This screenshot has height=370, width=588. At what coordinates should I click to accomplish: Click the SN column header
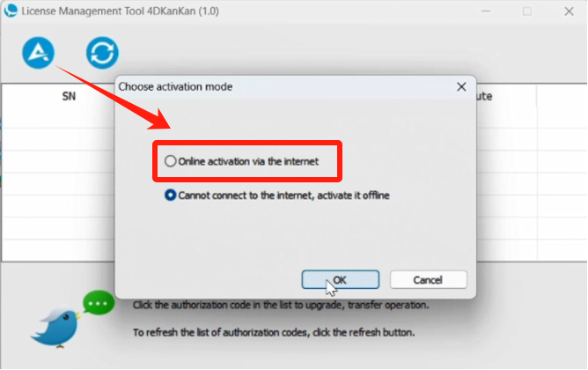pos(69,96)
